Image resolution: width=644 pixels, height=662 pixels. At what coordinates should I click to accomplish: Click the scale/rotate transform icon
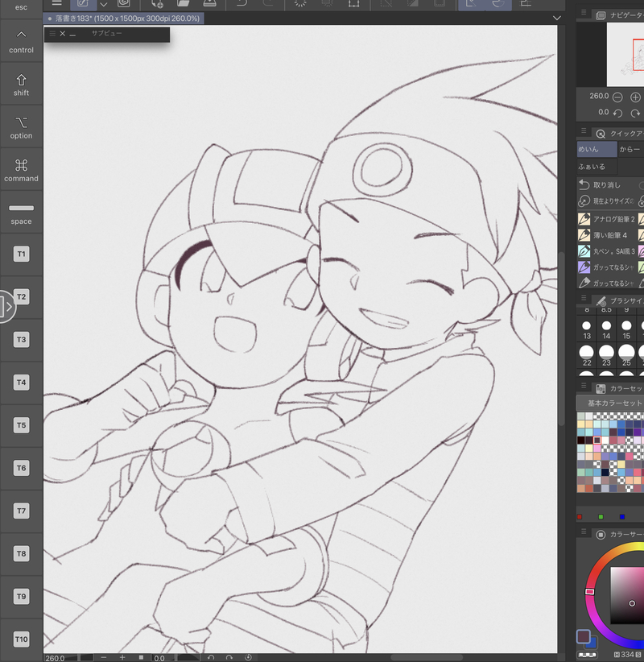353,3
